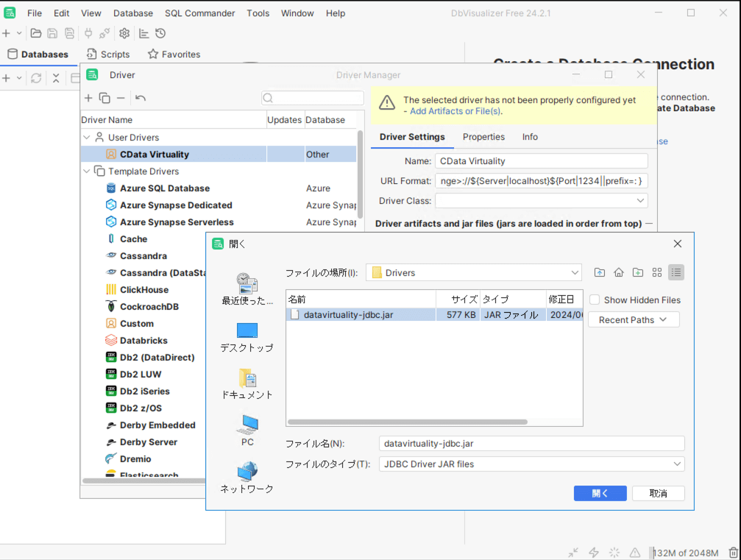Click the undo arrow icon in Driver Manager
The height and width of the screenshot is (560, 741).
point(141,98)
